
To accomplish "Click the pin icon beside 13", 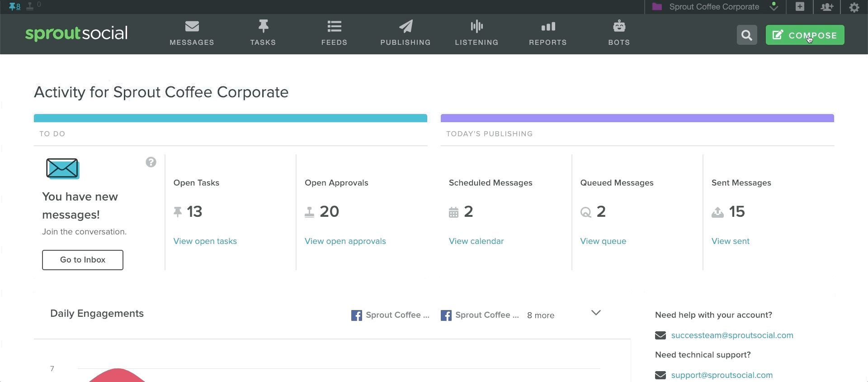I will coord(178,212).
